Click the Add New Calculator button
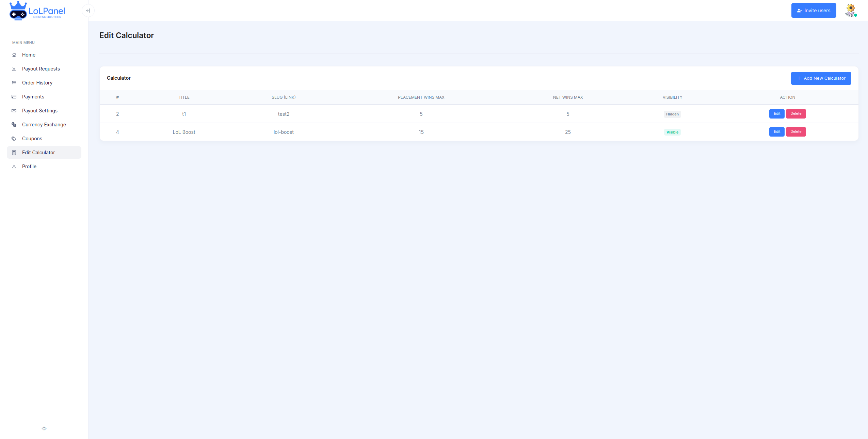 tap(821, 78)
